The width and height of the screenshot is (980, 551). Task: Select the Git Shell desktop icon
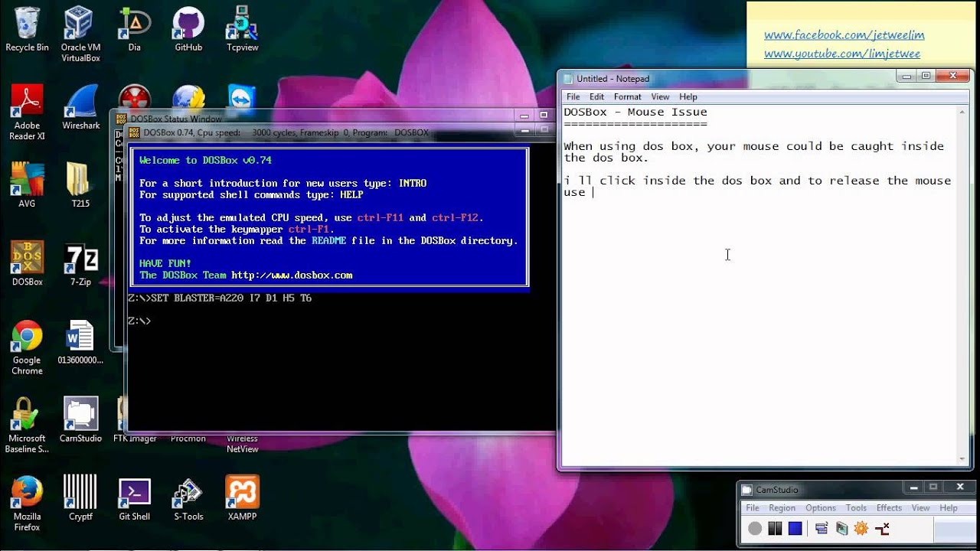(x=134, y=497)
